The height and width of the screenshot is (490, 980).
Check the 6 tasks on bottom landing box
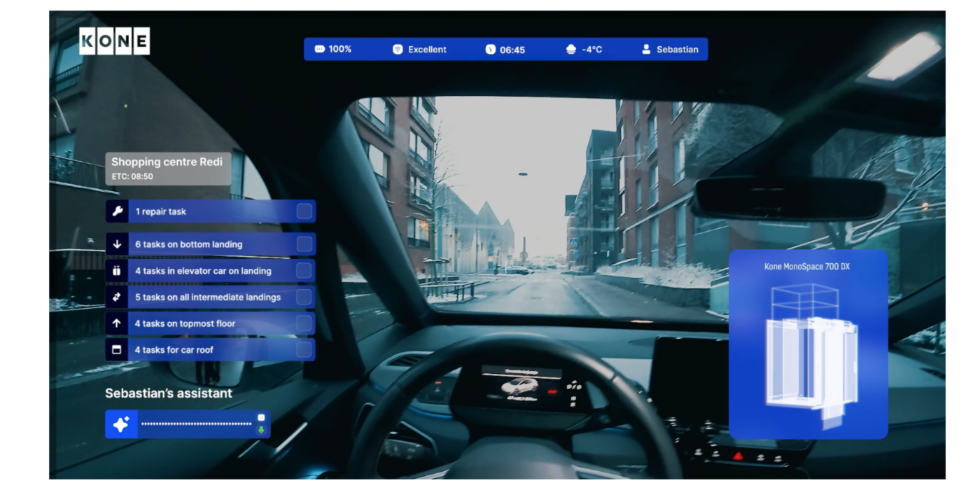coord(304,244)
